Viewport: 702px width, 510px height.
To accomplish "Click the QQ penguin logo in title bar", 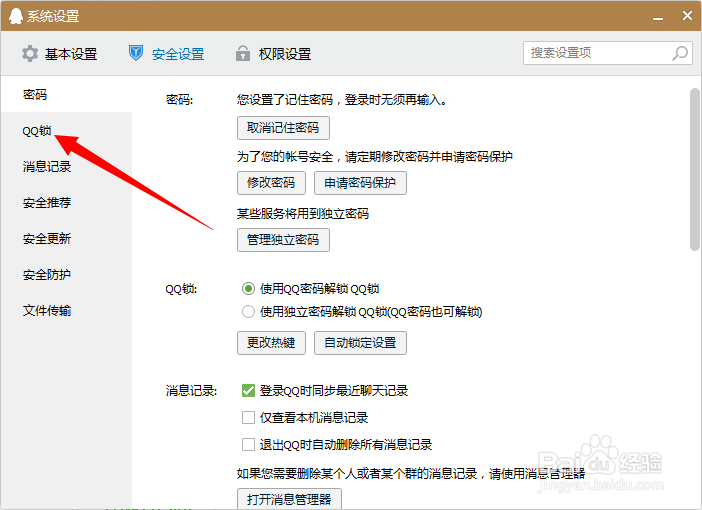I will tap(16, 16).
